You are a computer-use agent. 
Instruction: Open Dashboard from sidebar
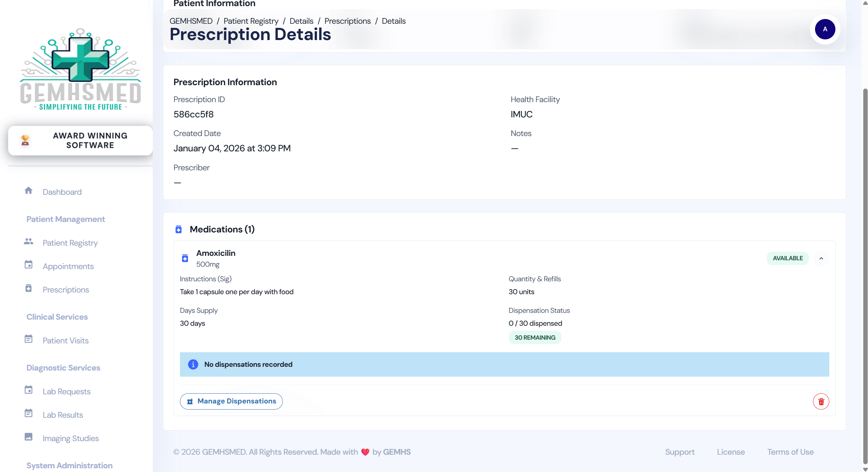62,192
